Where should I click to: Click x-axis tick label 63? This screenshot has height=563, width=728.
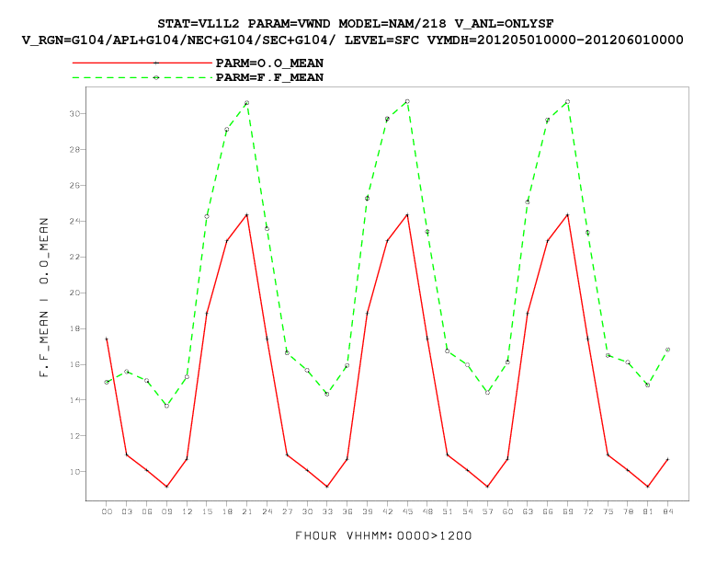(528, 511)
